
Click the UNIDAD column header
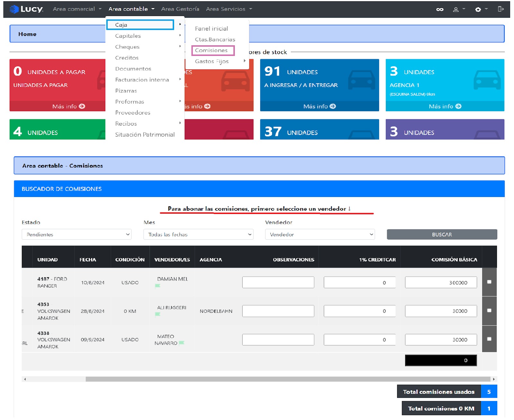(48, 259)
